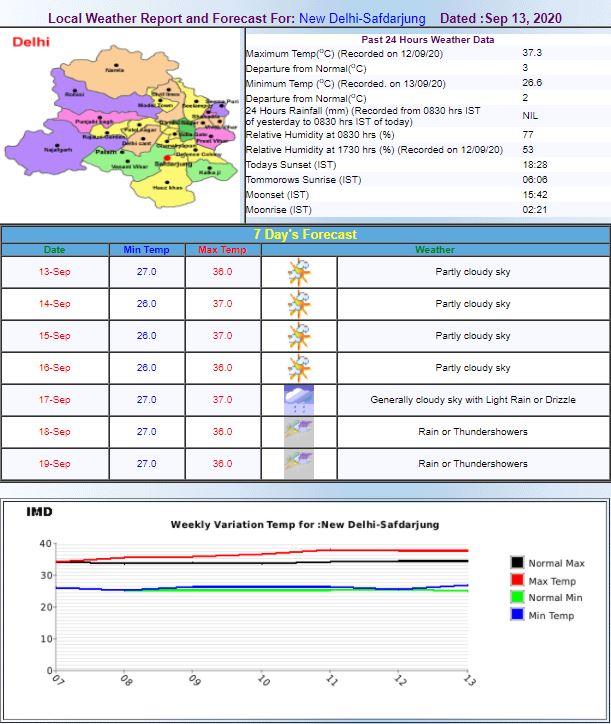611x724 pixels.
Task: Click the red Max Temp legend swatch
Action: (517, 580)
